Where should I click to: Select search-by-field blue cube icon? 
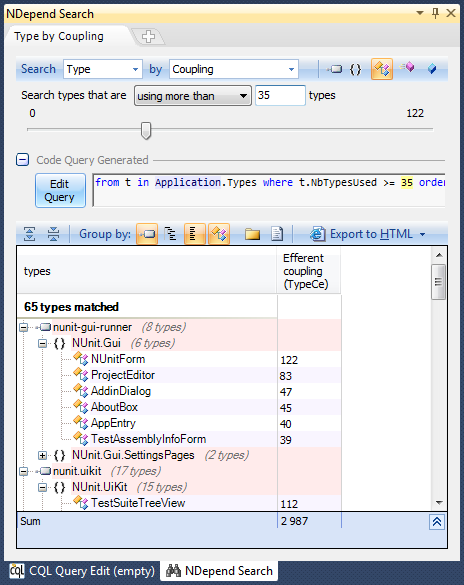click(432, 69)
